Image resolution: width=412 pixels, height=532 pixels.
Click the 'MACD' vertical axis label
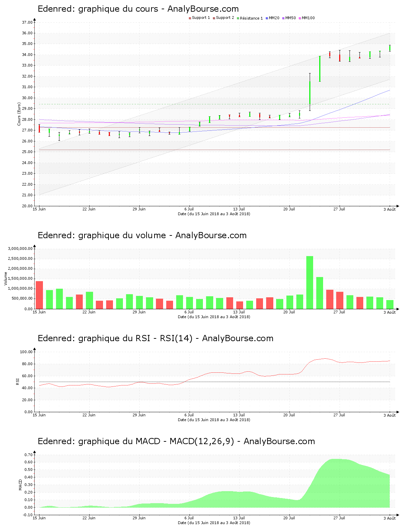pyautogui.click(x=20, y=485)
